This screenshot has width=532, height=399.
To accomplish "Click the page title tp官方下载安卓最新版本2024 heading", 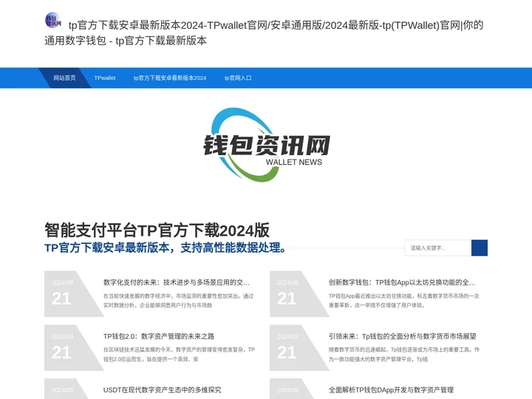I will pos(264,33).
